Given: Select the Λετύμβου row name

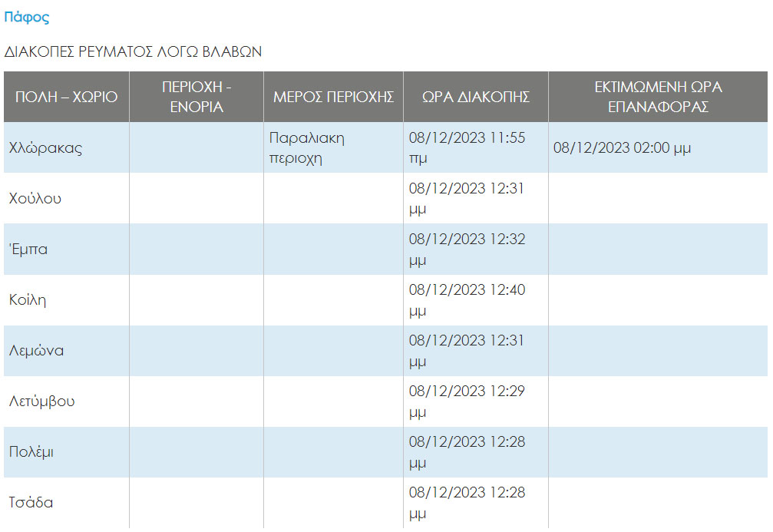Looking at the screenshot, I should 42,401.
